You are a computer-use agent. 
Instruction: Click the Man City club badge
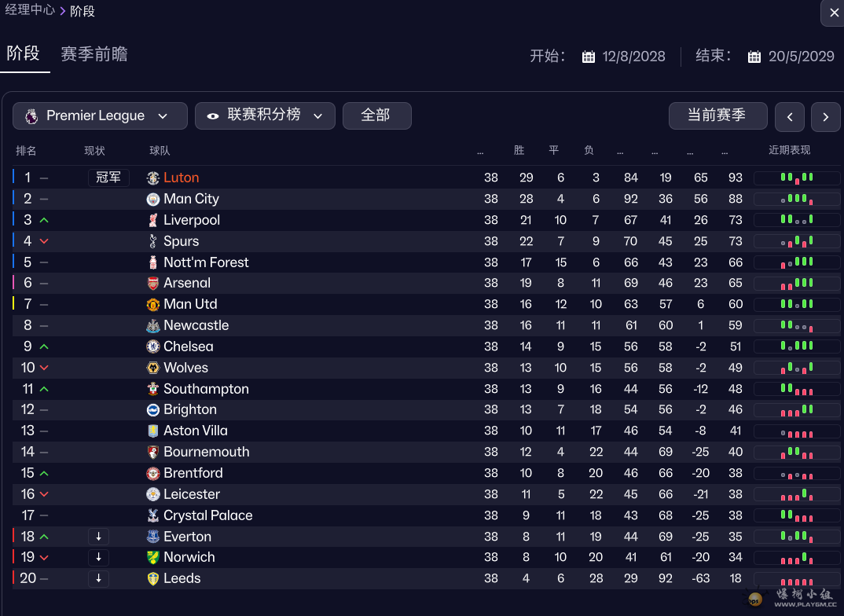[x=153, y=200]
